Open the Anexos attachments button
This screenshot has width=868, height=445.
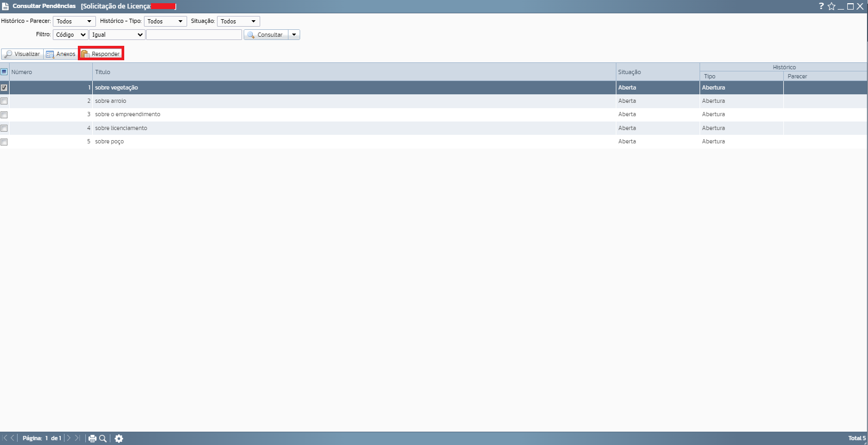[x=61, y=54]
